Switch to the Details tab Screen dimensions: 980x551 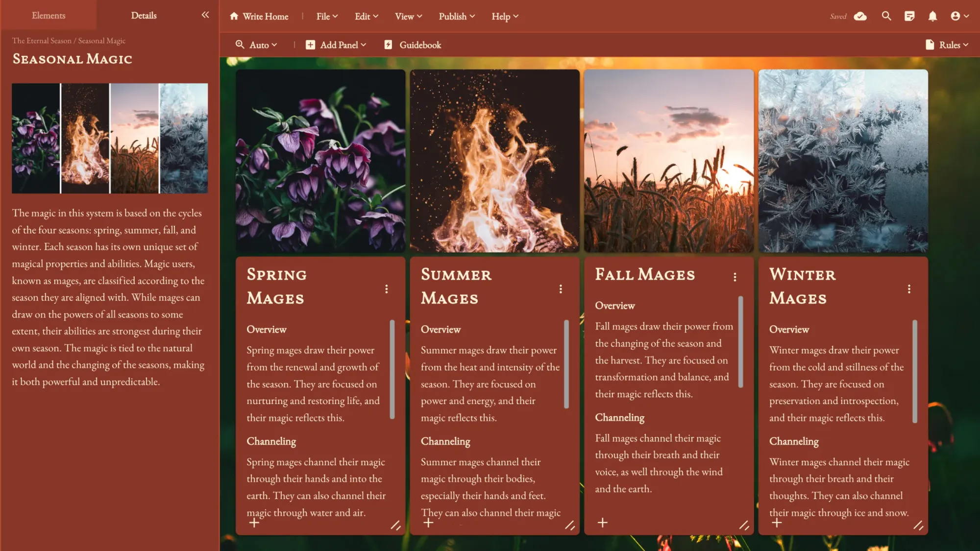[x=144, y=15]
